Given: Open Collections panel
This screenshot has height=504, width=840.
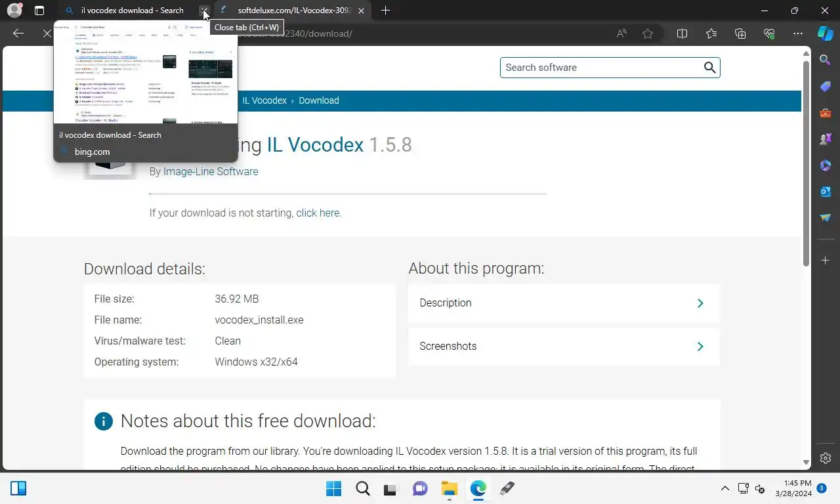Looking at the screenshot, I should click(740, 33).
